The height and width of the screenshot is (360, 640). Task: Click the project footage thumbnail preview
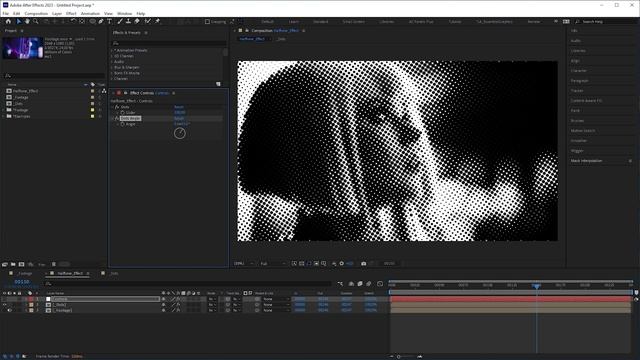pyautogui.click(x=23, y=48)
